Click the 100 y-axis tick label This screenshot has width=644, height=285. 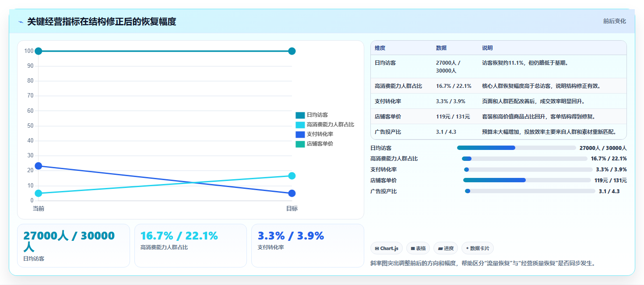tap(29, 51)
